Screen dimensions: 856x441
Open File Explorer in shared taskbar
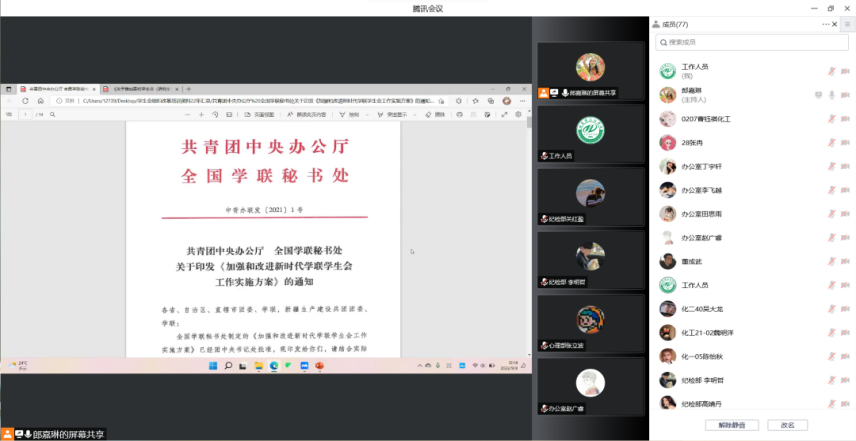[258, 366]
